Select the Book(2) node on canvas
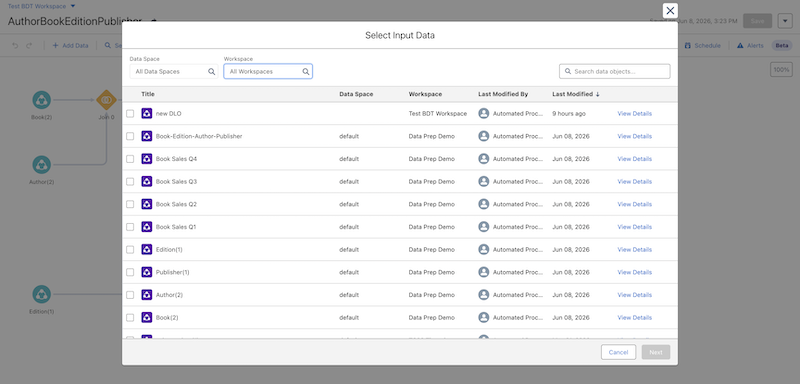 (41, 100)
